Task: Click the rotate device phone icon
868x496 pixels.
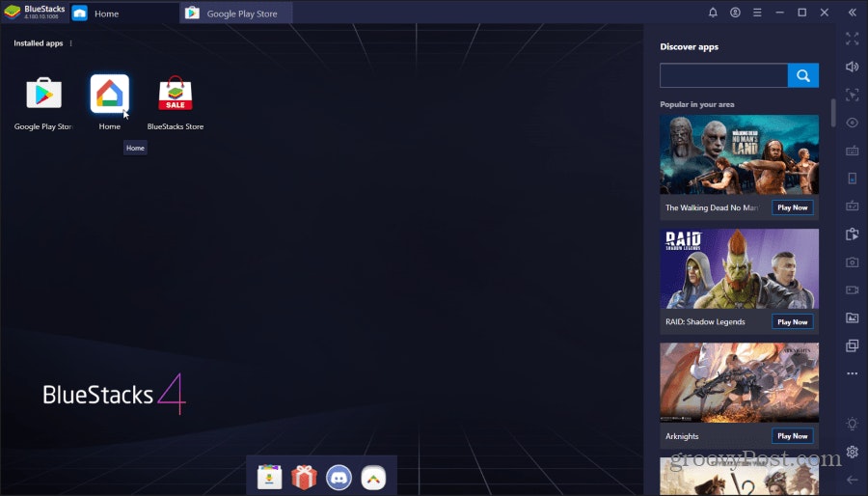Action: point(853,178)
